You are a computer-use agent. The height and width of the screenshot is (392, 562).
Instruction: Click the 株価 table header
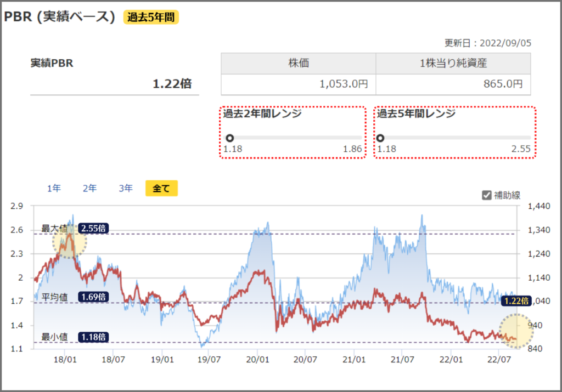(298, 64)
